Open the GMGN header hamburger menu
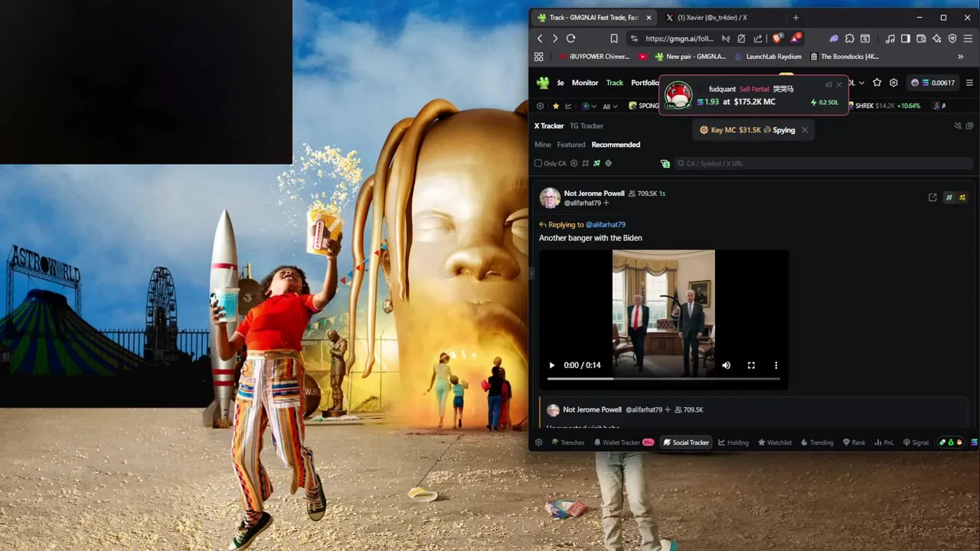This screenshot has width=980, height=551. pyautogui.click(x=969, y=83)
